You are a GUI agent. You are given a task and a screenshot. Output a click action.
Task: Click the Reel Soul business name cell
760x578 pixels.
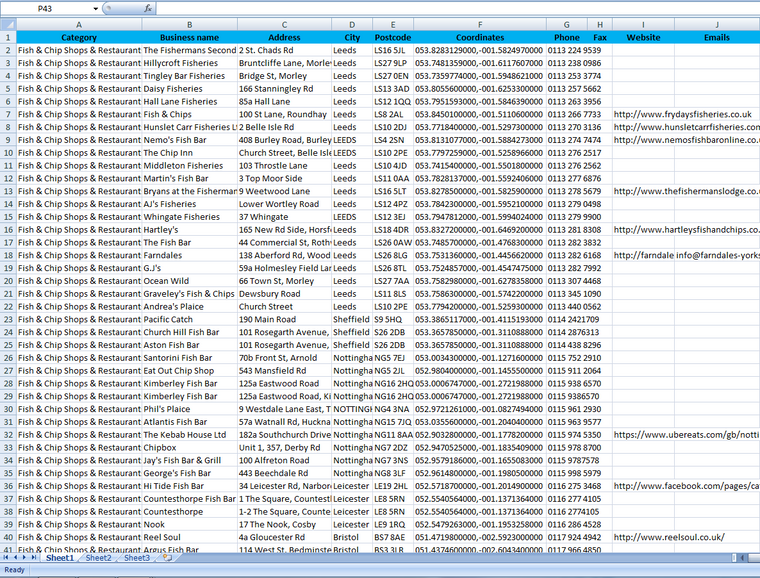pyautogui.click(x=190, y=537)
